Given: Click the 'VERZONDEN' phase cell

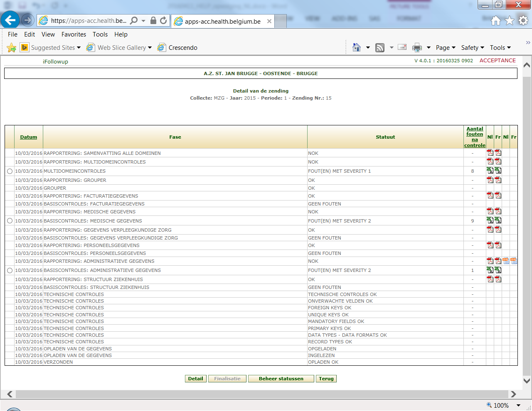Looking at the screenshot, I should click(x=175, y=362).
